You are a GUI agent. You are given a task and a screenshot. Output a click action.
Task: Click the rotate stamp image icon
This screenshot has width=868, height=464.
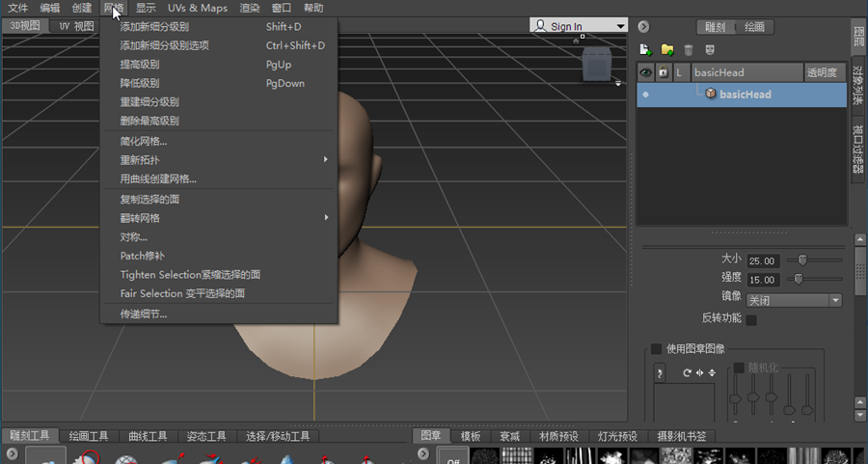click(x=687, y=372)
